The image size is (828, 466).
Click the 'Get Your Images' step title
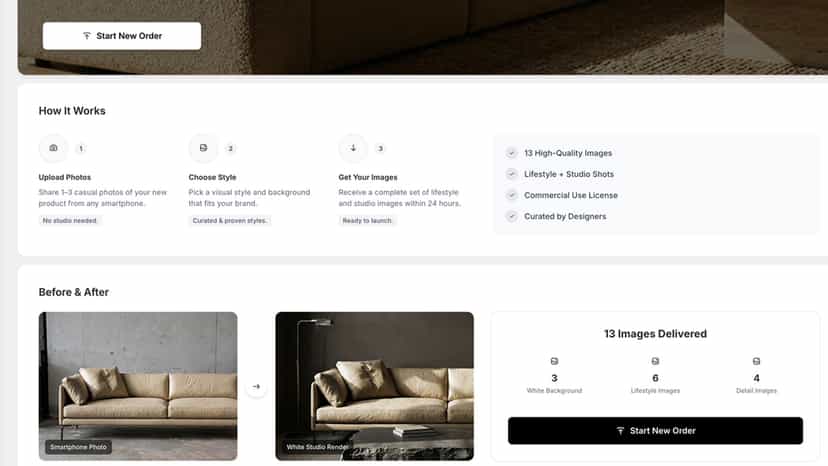(368, 178)
